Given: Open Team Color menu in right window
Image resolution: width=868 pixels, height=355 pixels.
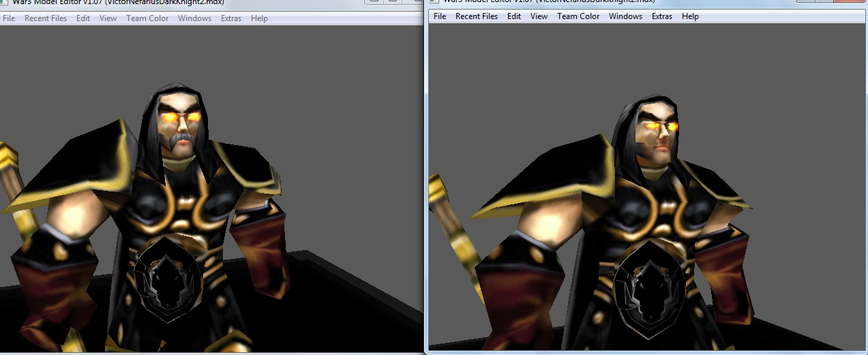Looking at the screenshot, I should pos(578,16).
